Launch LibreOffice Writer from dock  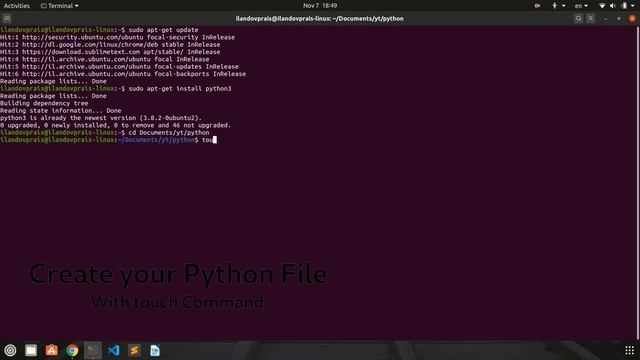tap(155, 350)
